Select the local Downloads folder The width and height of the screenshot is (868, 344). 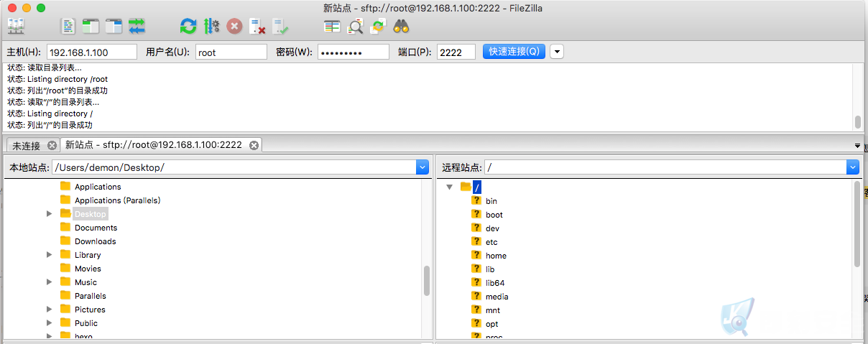[95, 241]
